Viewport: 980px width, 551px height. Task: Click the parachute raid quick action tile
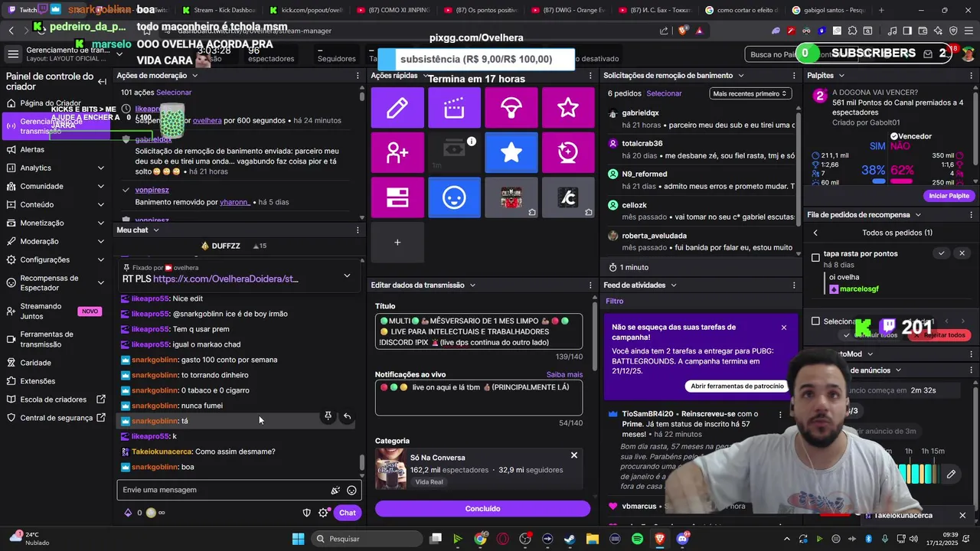(x=511, y=108)
